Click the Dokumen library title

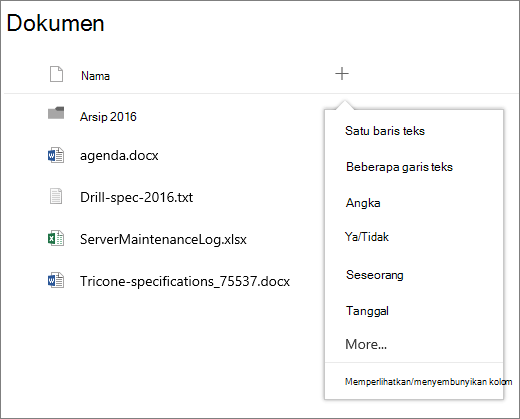(55, 23)
